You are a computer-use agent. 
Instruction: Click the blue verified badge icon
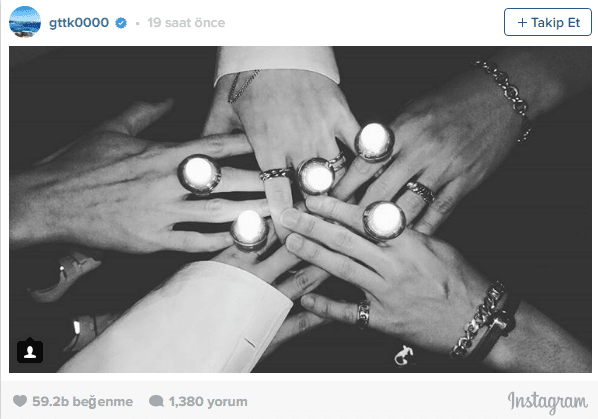(121, 23)
